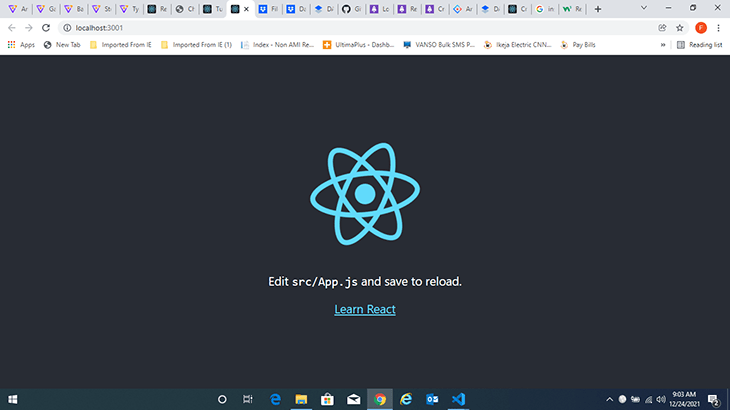Viewport: 730px width, 410px height.
Task: Click the Chrome taskbar icon
Action: tap(380, 399)
